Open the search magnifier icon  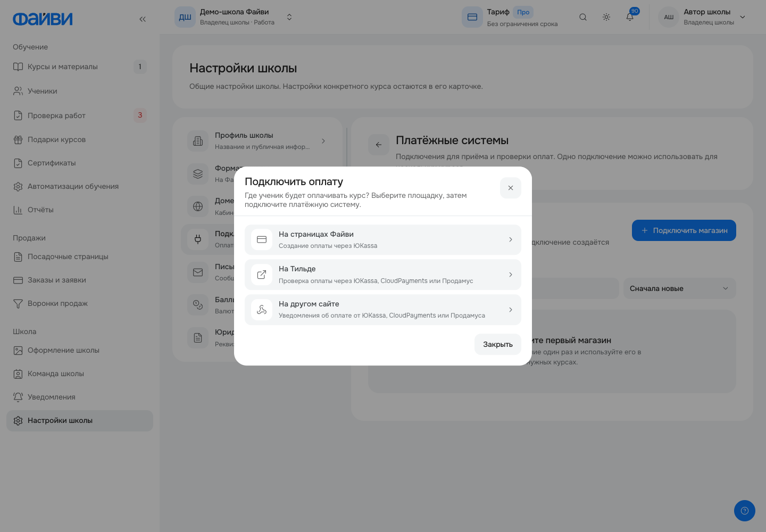point(583,17)
